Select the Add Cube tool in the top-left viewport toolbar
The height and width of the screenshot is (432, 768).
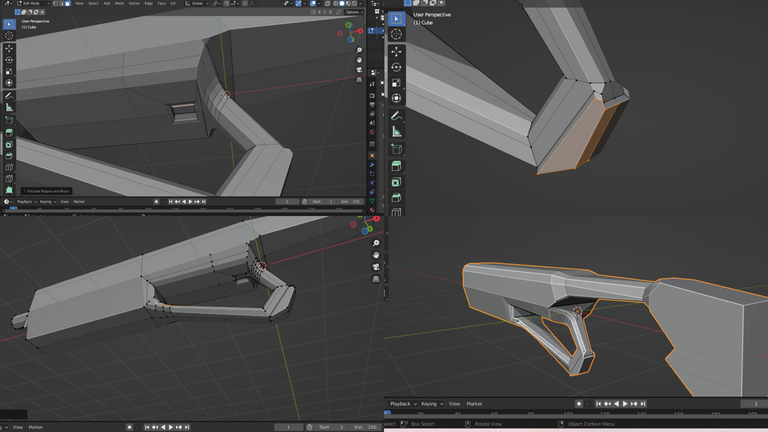pos(9,120)
